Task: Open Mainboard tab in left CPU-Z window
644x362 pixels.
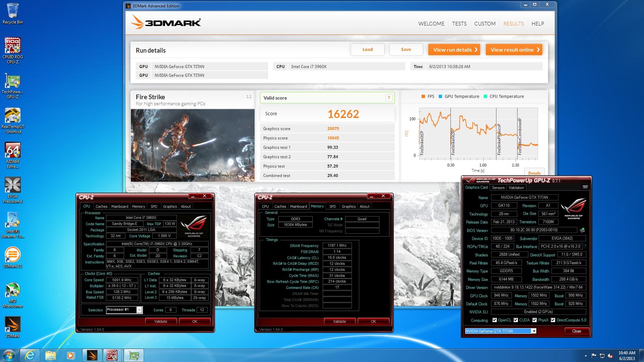Action: [x=120, y=206]
